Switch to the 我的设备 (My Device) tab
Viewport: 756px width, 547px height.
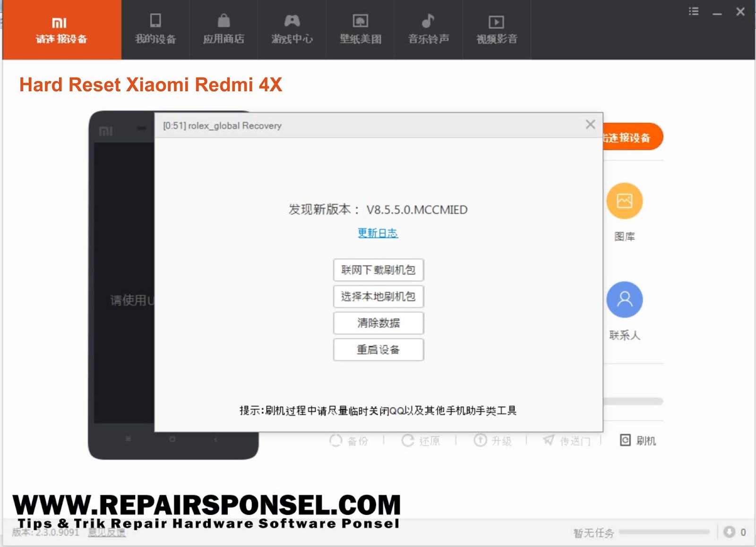pyautogui.click(x=155, y=29)
